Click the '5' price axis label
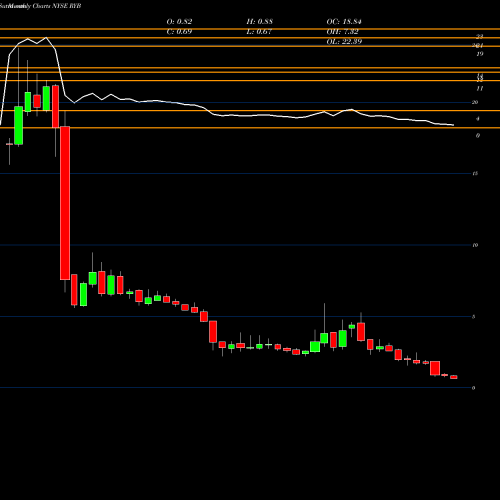Image resolution: width=500 pixels, height=500 pixels. (473, 317)
